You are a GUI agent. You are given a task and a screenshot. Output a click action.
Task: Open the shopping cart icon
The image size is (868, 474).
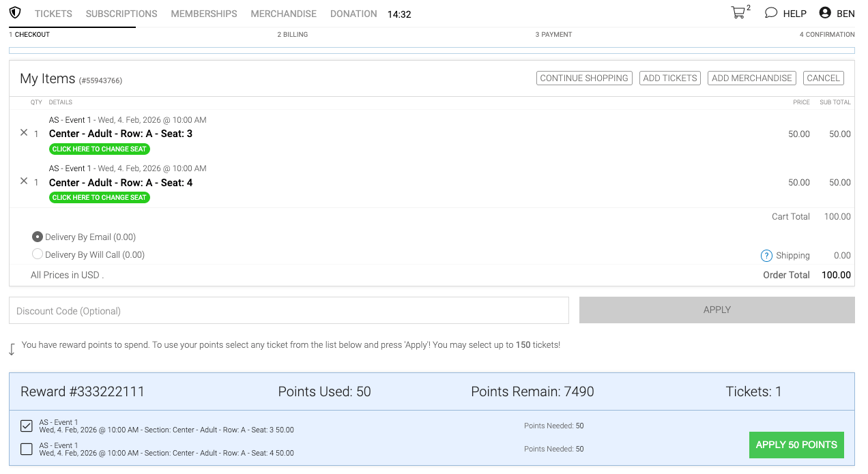(x=738, y=13)
